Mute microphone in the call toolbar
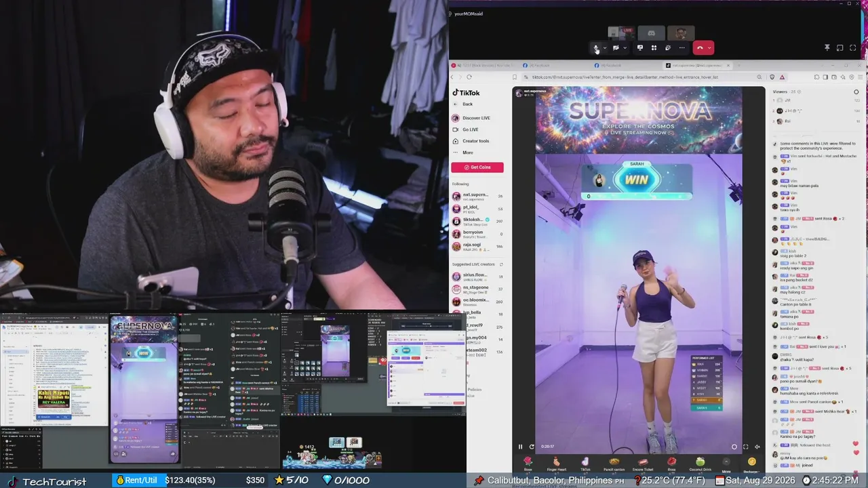This screenshot has width=868, height=488. (596, 48)
